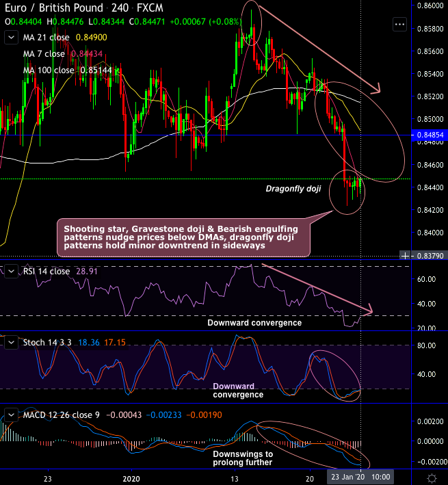Select the Stoch Downward convergence annotation
The image size is (448, 485).
[238, 391]
